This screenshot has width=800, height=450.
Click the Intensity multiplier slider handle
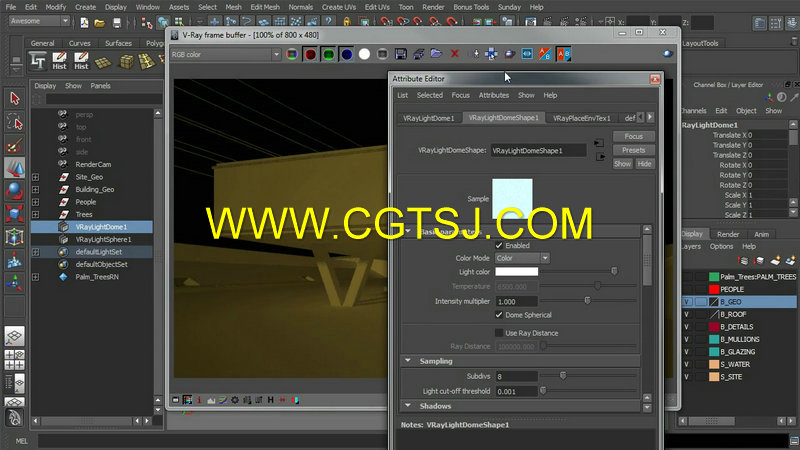click(587, 301)
